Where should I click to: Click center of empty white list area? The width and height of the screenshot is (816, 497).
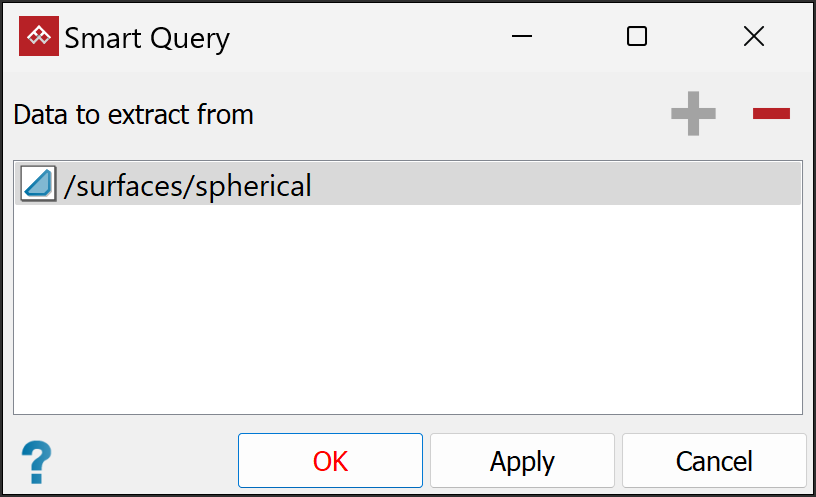[407, 310]
